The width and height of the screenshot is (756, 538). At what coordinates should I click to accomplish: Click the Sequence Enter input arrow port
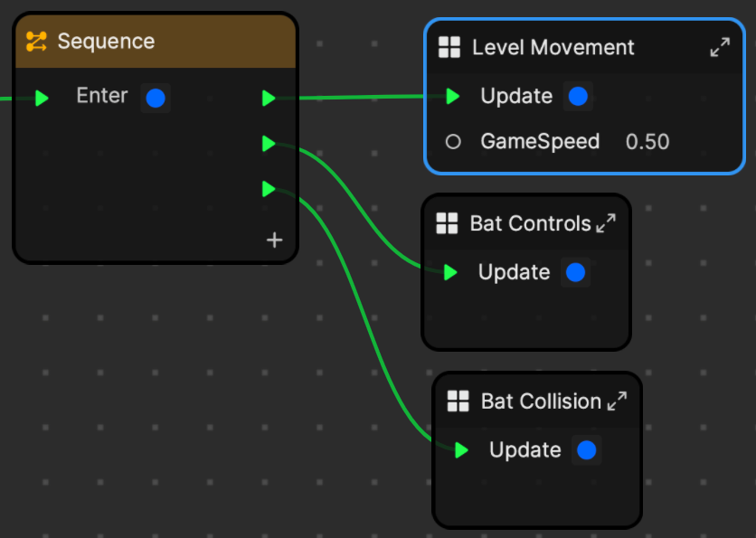(42, 99)
